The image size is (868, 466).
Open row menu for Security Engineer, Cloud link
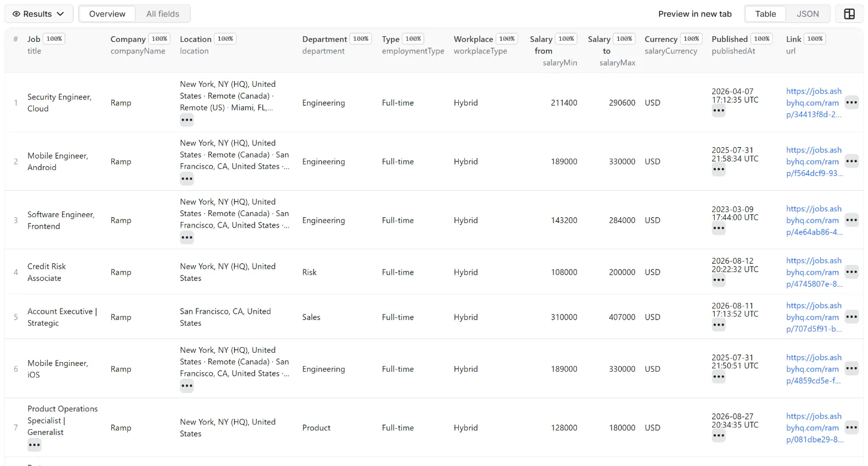851,103
